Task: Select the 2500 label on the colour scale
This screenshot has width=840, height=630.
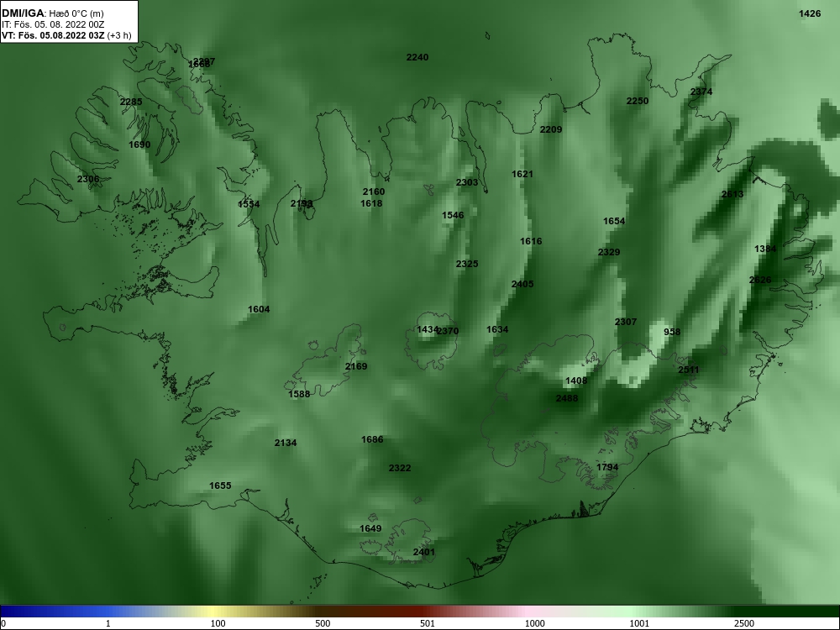Action: (744, 623)
